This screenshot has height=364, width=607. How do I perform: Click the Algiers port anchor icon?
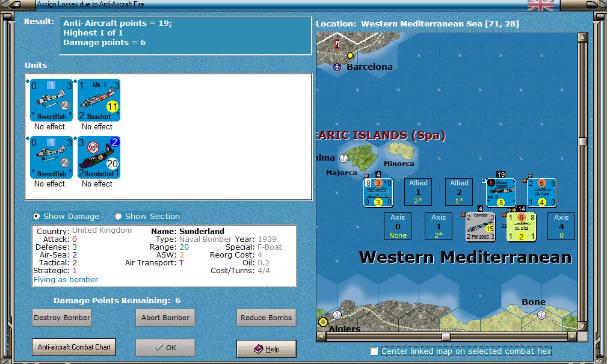337,315
